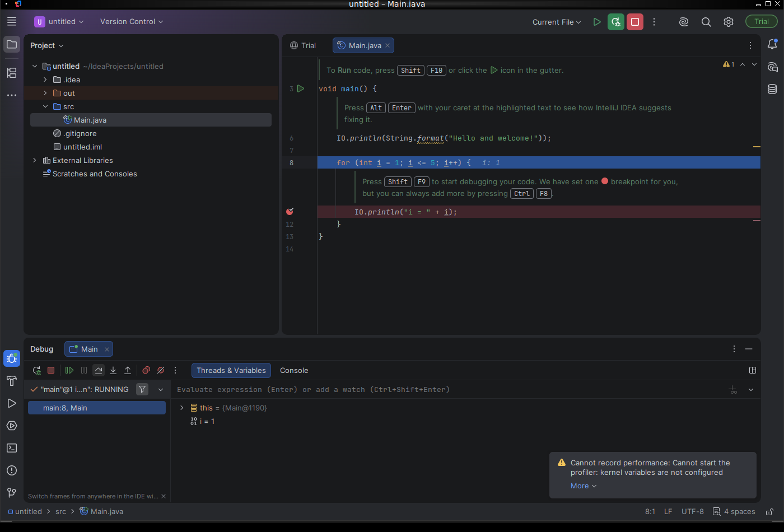The image size is (784, 532).
Task: Open the UTF-8 encoding selector
Action: point(693,512)
